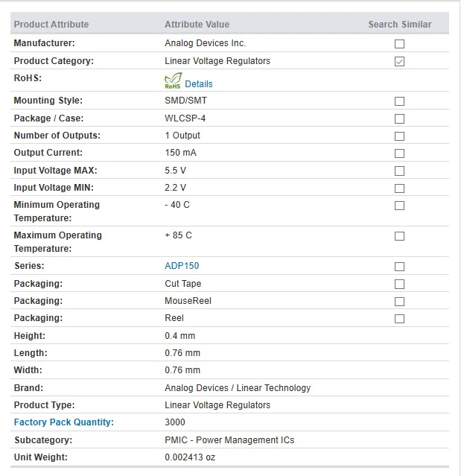
Task: Tick the Input Voltage MIN checkbox
Action: (x=399, y=188)
